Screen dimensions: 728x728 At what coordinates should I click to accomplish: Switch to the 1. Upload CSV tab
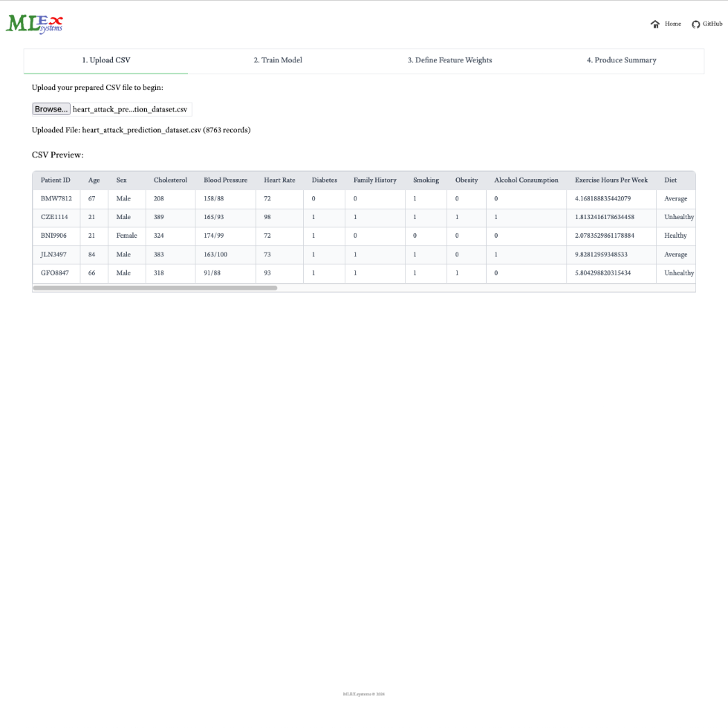(x=105, y=60)
